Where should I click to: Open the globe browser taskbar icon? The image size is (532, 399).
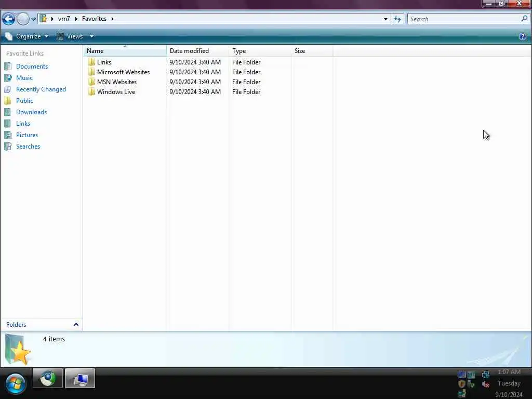pyautogui.click(x=47, y=378)
